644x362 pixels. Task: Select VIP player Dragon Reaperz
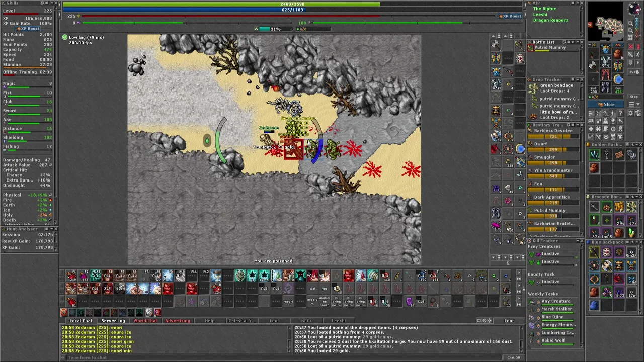tap(550, 20)
